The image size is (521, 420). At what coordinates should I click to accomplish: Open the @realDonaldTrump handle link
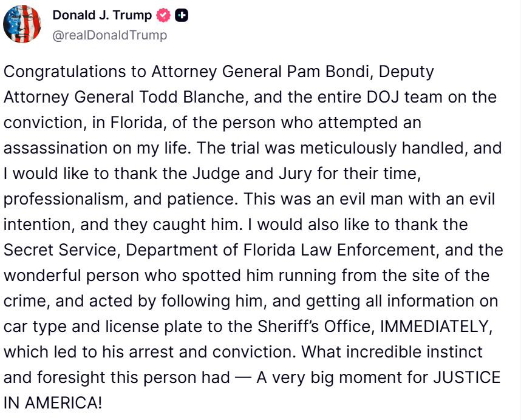[x=110, y=35]
